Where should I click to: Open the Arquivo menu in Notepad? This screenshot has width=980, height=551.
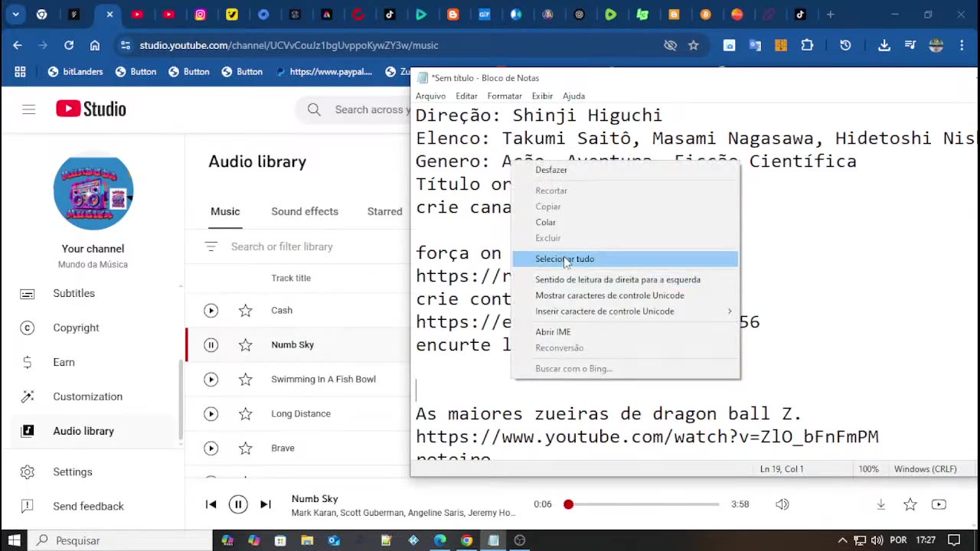pyautogui.click(x=430, y=96)
